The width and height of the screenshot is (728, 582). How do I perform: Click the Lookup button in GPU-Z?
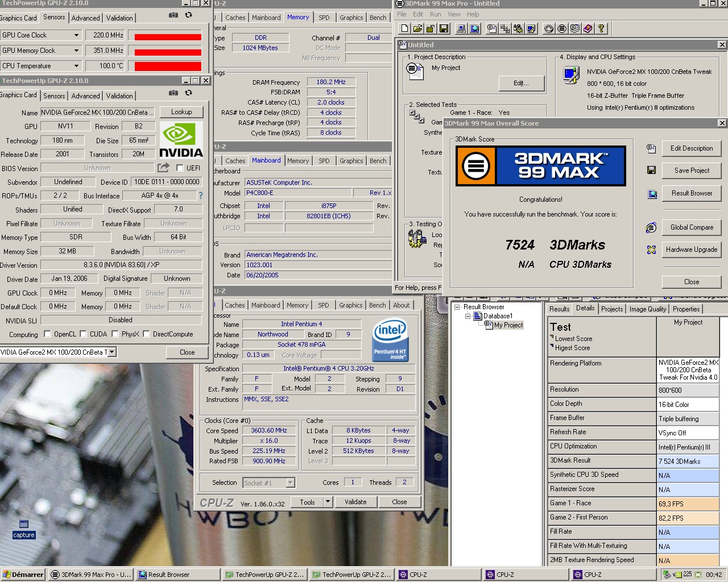coord(181,112)
